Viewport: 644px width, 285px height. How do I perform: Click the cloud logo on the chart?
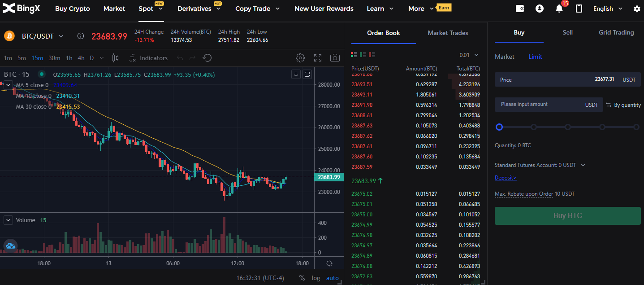pyautogui.click(x=10, y=246)
